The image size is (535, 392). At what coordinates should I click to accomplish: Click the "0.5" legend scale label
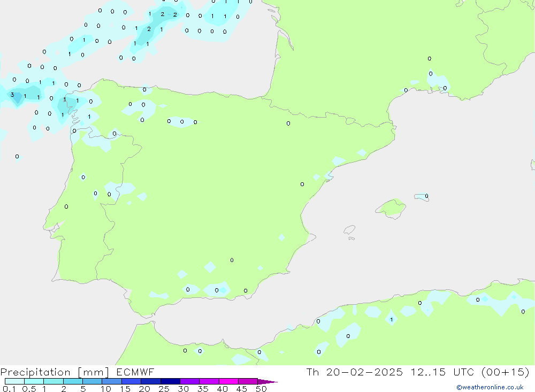[29, 389]
